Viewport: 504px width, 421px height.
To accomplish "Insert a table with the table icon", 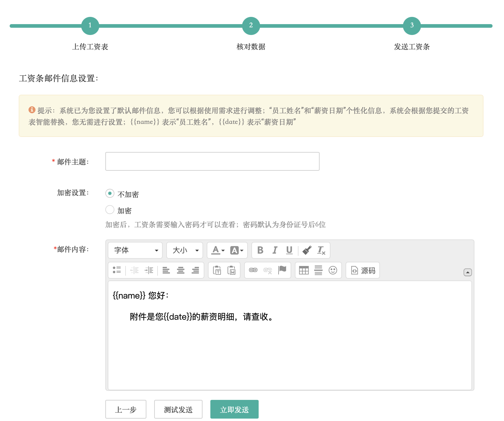I will (x=304, y=270).
